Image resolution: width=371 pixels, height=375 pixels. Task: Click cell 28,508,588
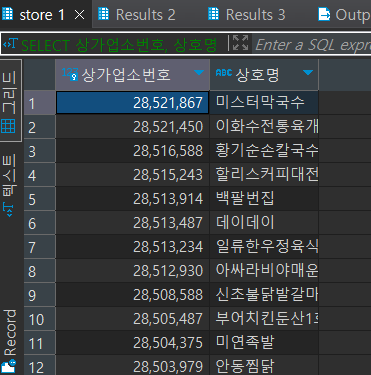coord(133,295)
